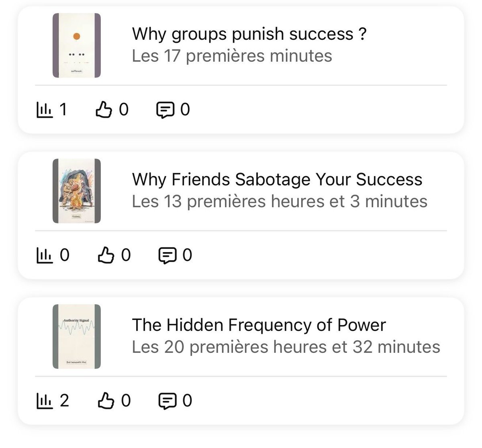This screenshot has height=448, width=482.
Task: Tap thumbs-up icon on Why Friends Sabotage Your Success
Action: tap(106, 255)
